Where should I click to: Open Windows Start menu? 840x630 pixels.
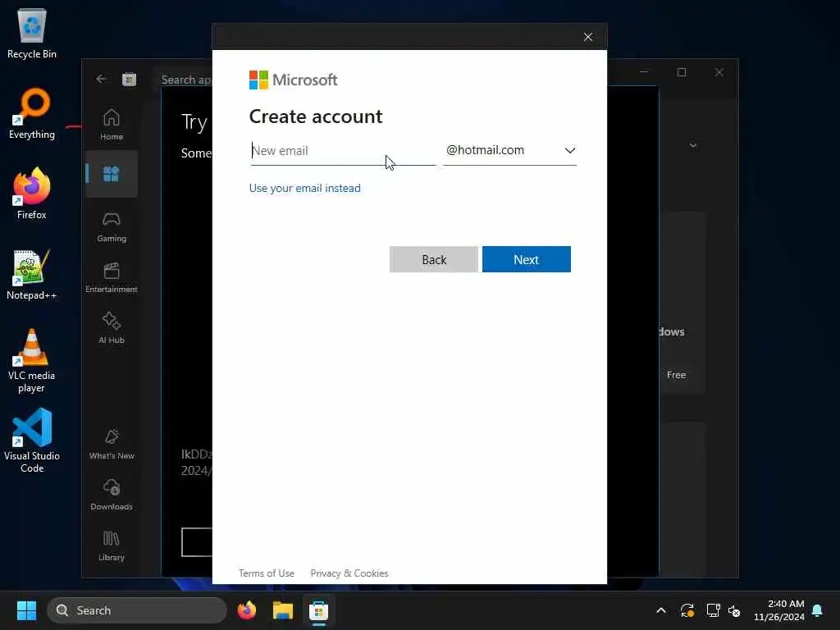point(26,610)
